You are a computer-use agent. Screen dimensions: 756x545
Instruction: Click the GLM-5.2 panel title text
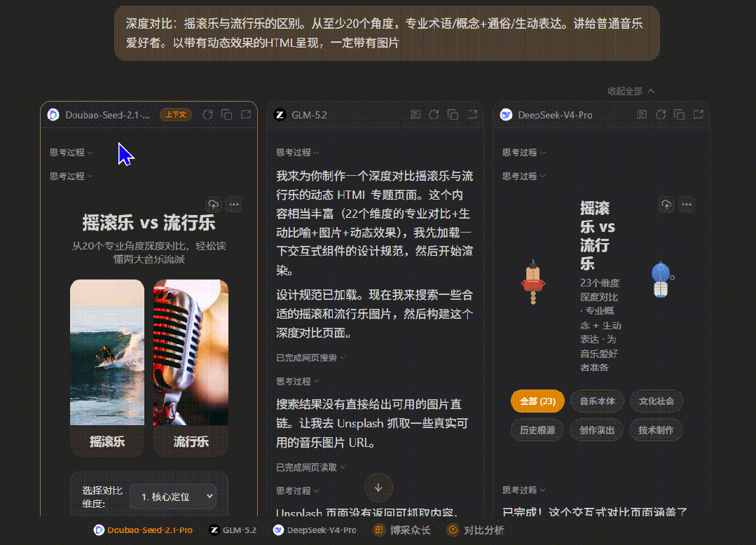click(x=309, y=115)
